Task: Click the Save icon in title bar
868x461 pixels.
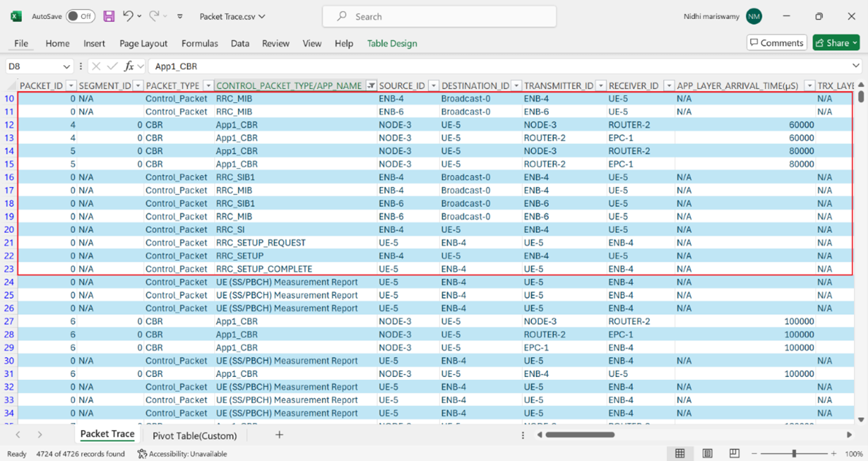Action: 108,16
